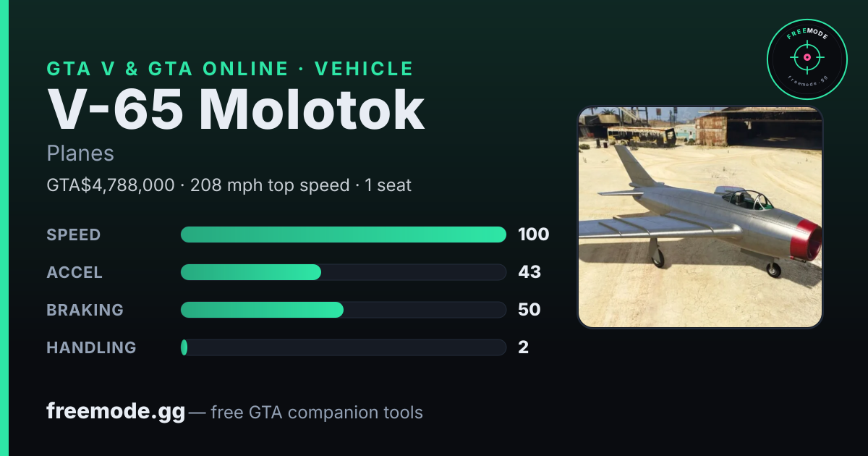Select the Planes category label
Image resolution: width=868 pixels, height=456 pixels.
[80, 153]
